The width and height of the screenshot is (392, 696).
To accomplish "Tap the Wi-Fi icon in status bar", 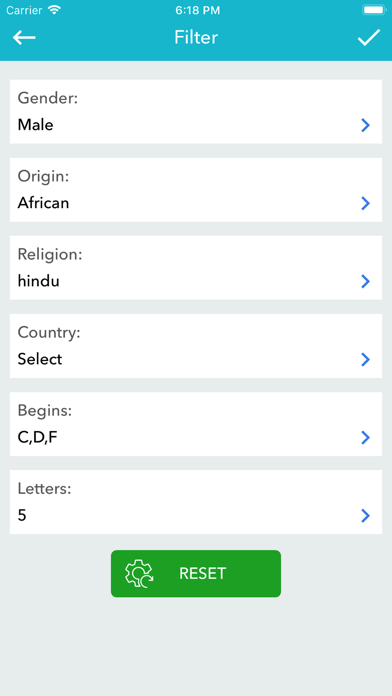I will pos(55,10).
